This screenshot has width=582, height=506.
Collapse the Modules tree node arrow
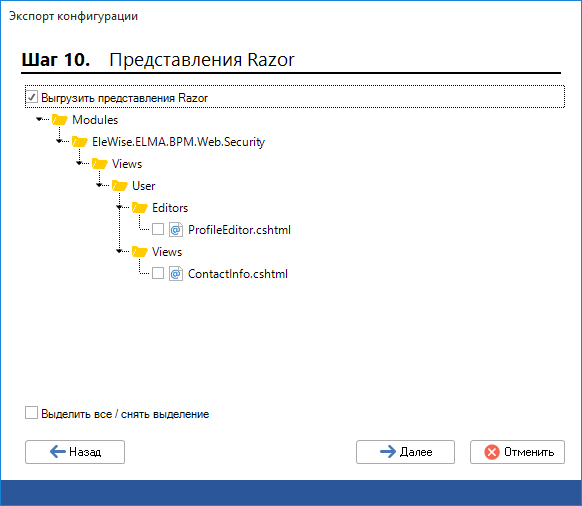click(39, 119)
